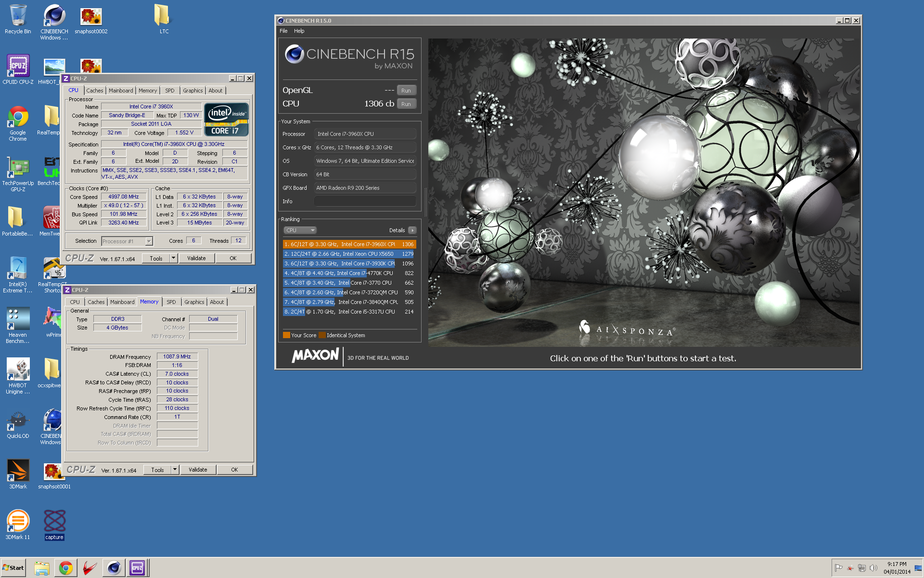
Task: Click the volume speaker tray icon
Action: coord(873,568)
